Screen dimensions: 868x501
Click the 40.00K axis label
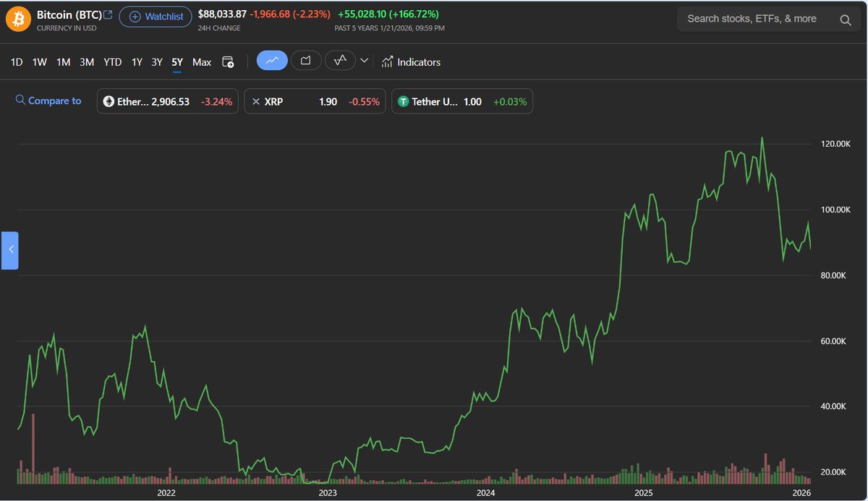coord(835,406)
